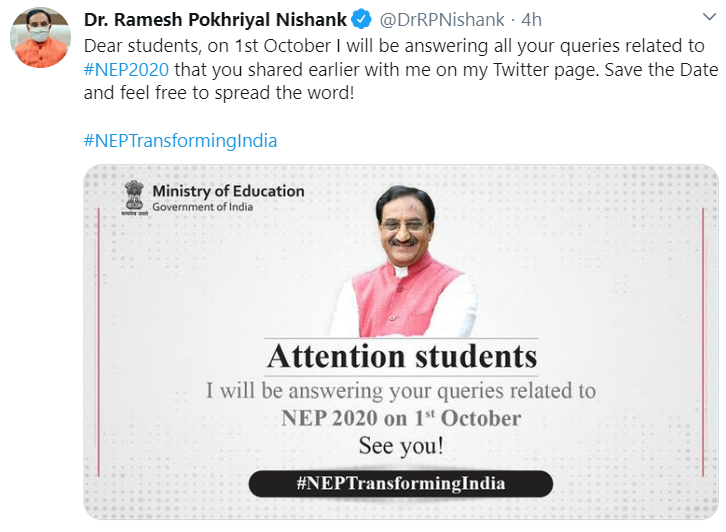Click the "NEP 2020 on 1st October" banner text
Screen dimensions: 726x532
[401, 418]
